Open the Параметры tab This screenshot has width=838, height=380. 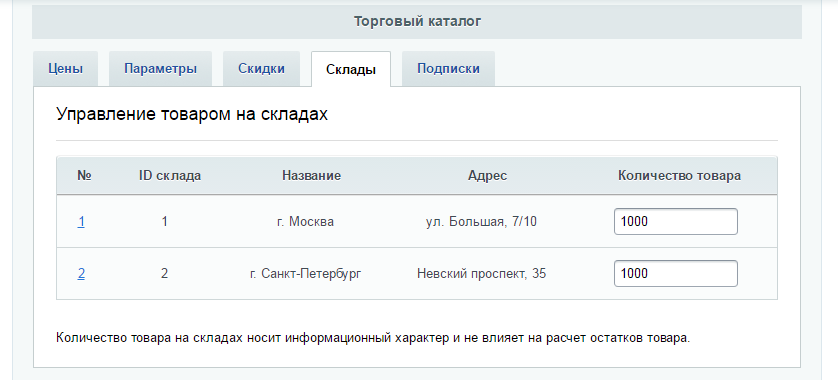(160, 69)
